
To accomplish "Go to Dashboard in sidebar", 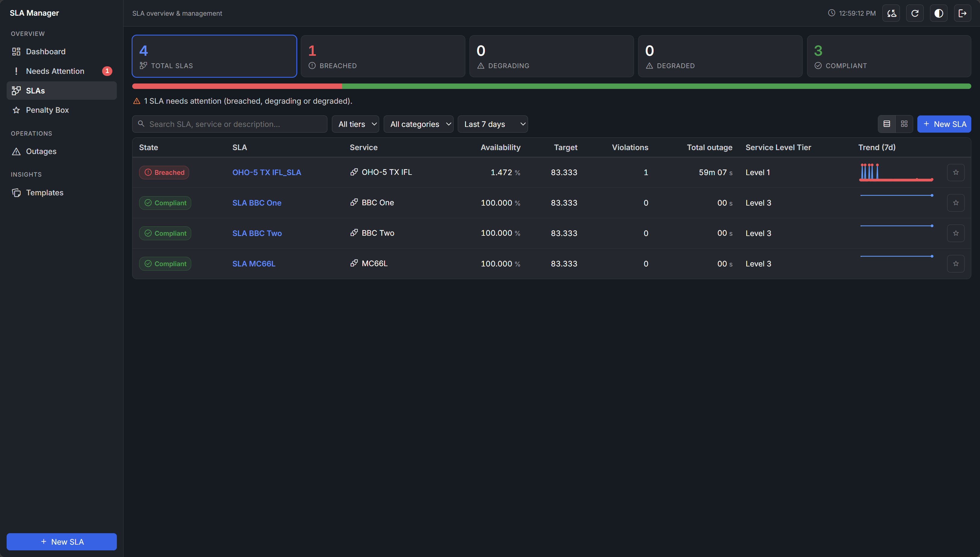I will [61, 52].
